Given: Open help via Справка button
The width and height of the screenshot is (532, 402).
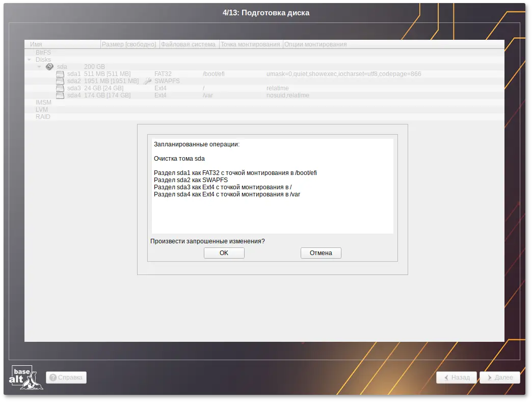Looking at the screenshot, I should click(66, 378).
